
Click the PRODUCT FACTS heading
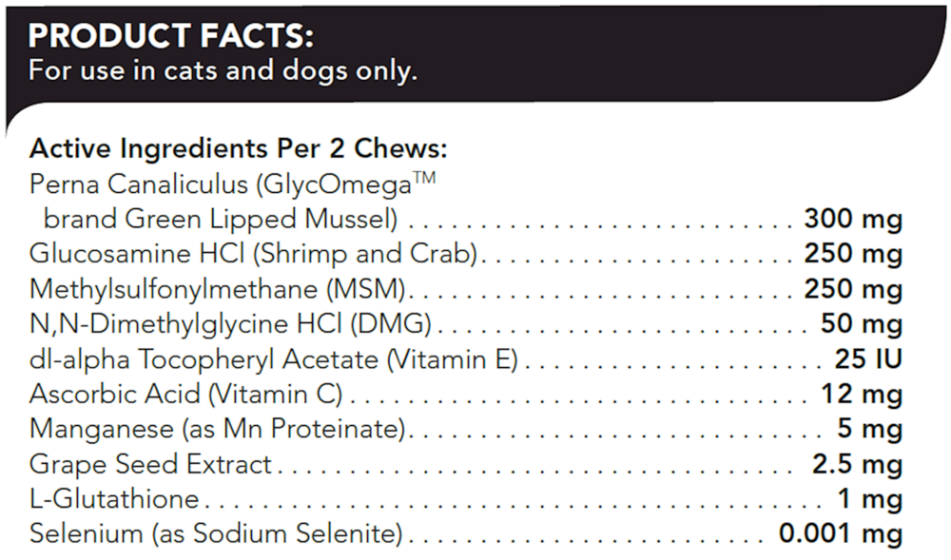[171, 37]
